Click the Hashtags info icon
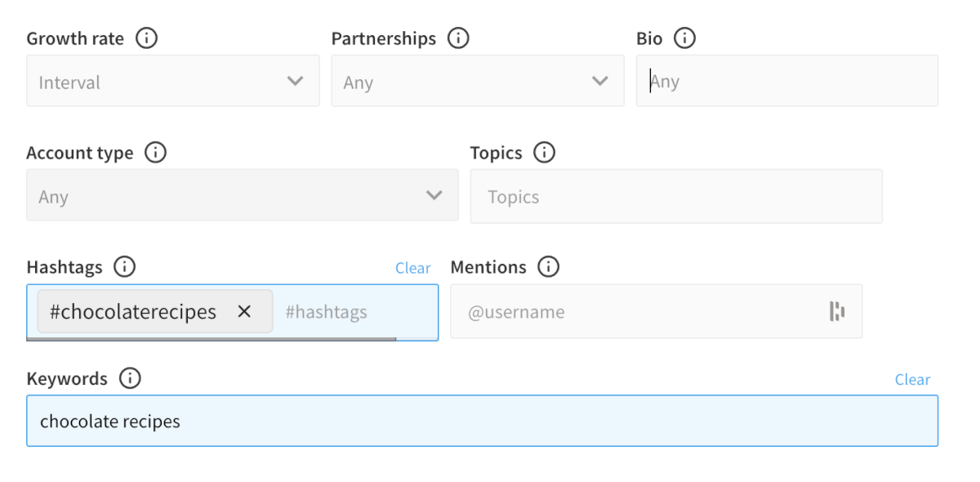This screenshot has width=980, height=482. point(124,267)
